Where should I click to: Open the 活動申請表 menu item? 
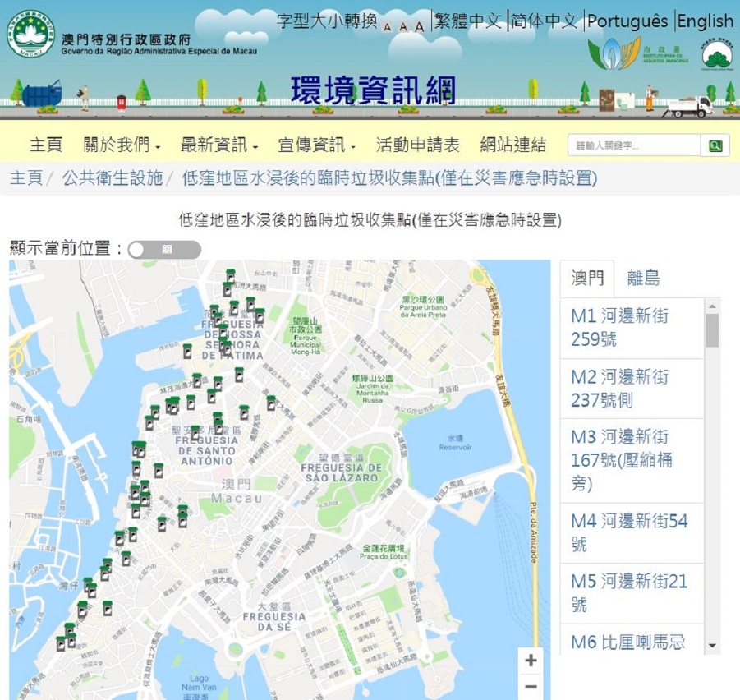tap(417, 145)
